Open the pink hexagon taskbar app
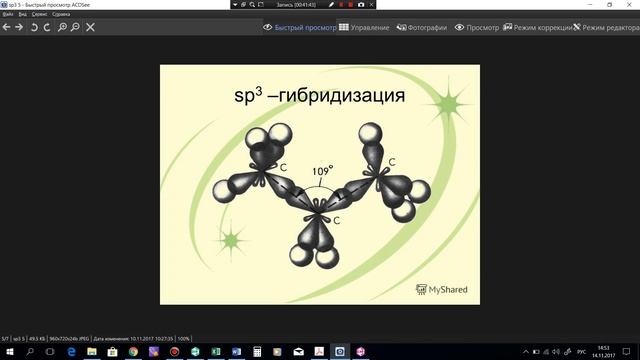 pyautogui.click(x=361, y=351)
